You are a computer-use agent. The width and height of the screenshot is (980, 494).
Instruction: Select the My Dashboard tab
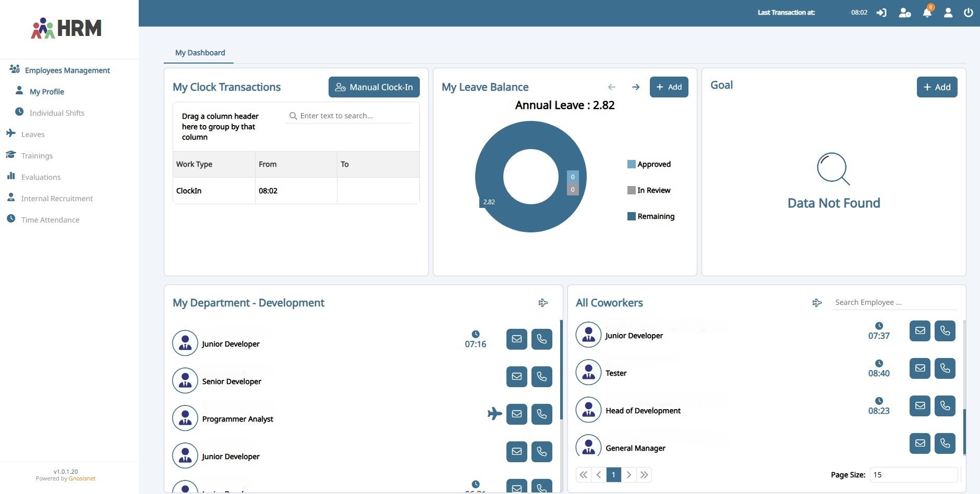[x=200, y=53]
